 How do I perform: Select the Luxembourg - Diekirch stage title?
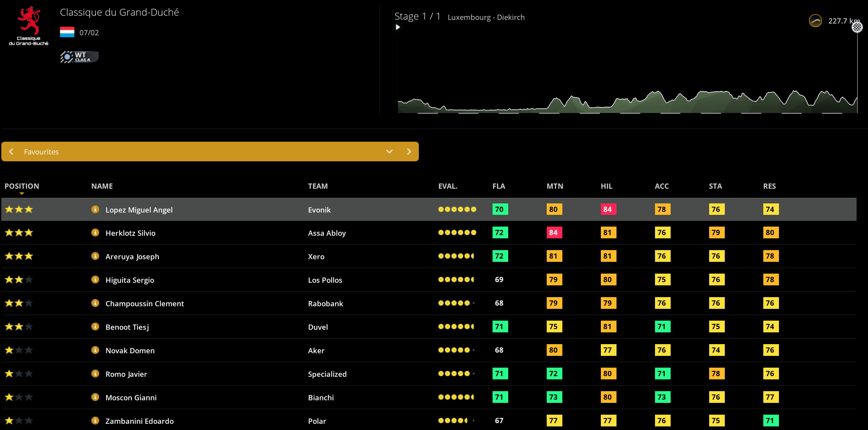[x=486, y=17]
